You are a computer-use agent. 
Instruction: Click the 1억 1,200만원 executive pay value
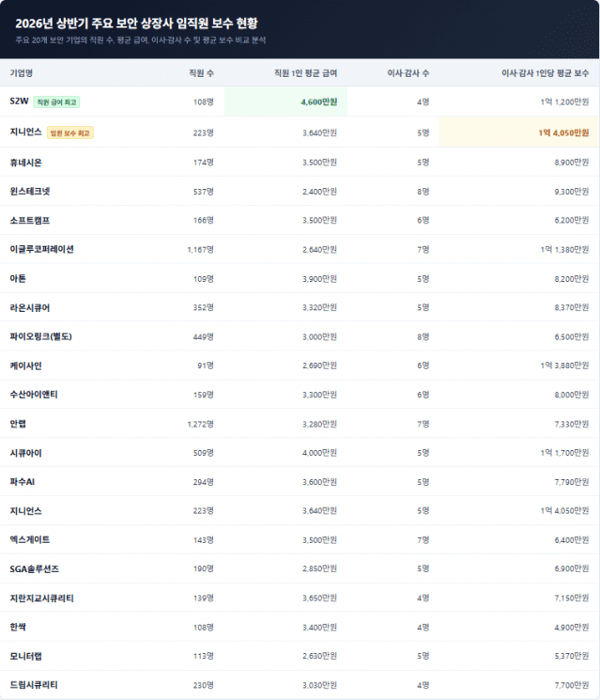[x=564, y=101]
